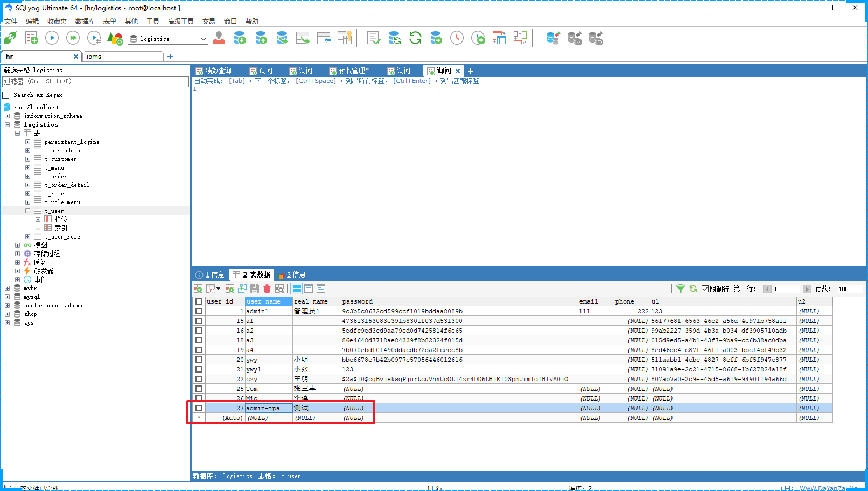Screen dimensions: 868x491
Task: Check the row checkbox for user a1
Action: pyautogui.click(x=199, y=321)
